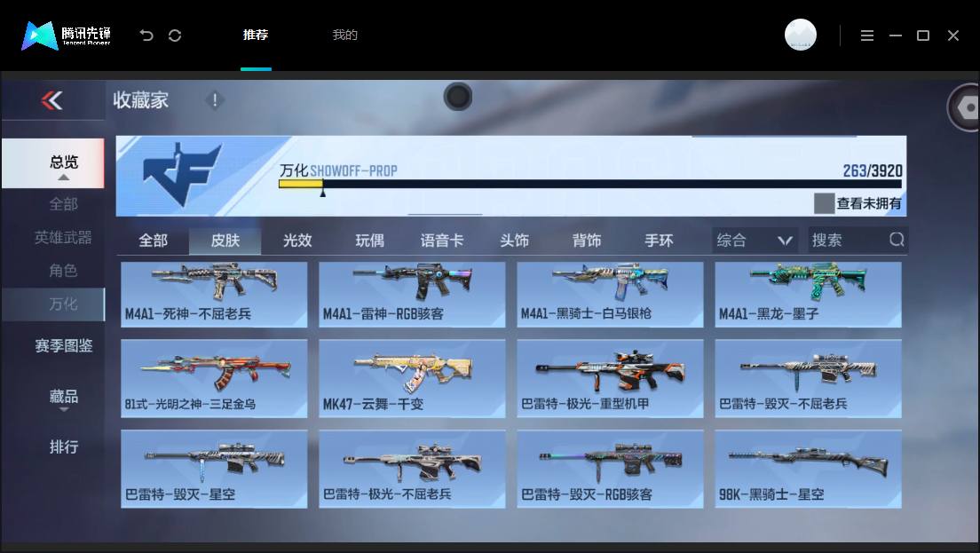Collapse the 总览 sidebar section
The image size is (980, 553).
pyautogui.click(x=53, y=163)
